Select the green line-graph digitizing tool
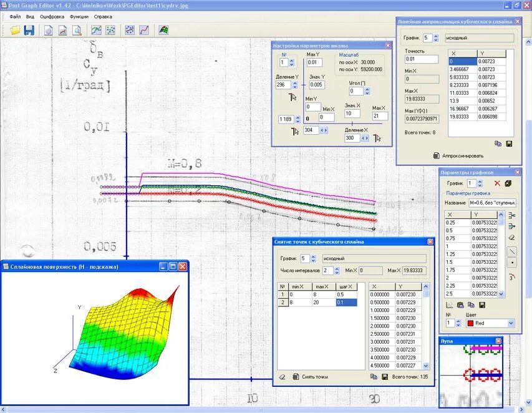 (x=96, y=30)
